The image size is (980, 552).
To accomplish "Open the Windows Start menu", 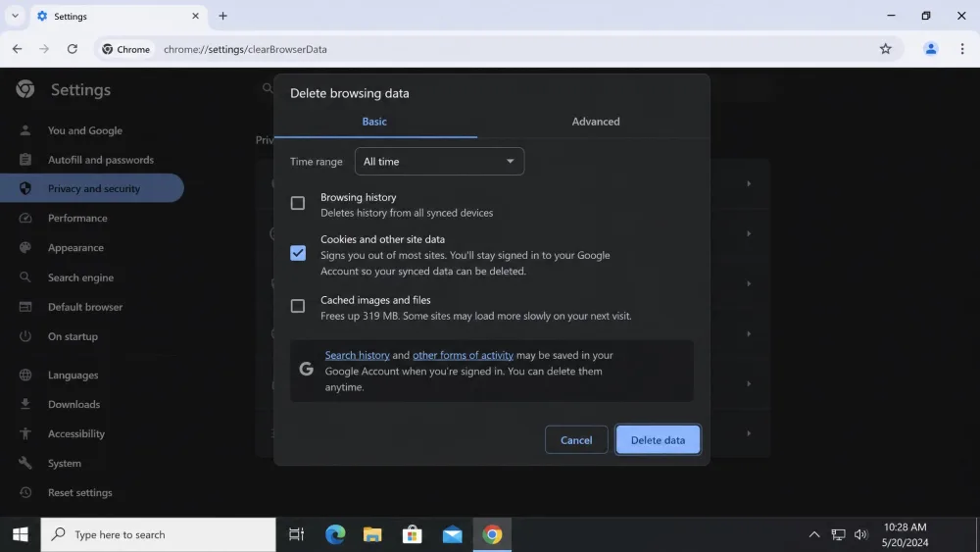I will (x=20, y=534).
